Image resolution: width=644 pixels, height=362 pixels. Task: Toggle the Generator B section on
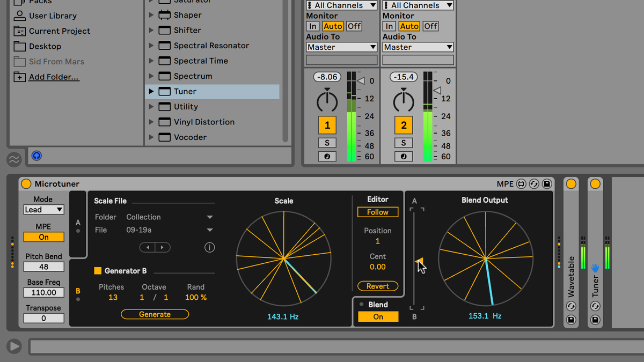tap(99, 271)
